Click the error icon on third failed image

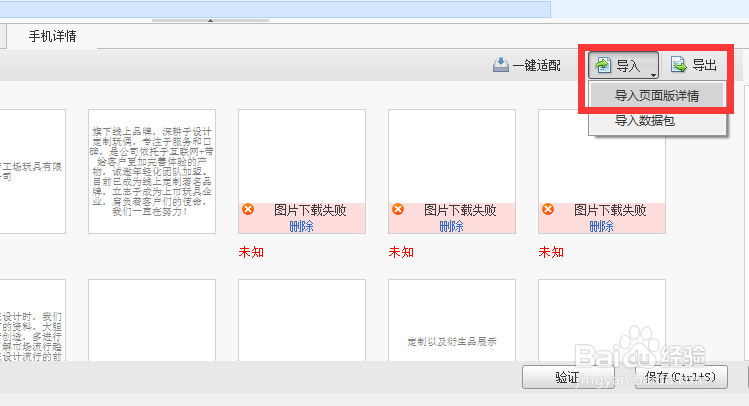(548, 209)
